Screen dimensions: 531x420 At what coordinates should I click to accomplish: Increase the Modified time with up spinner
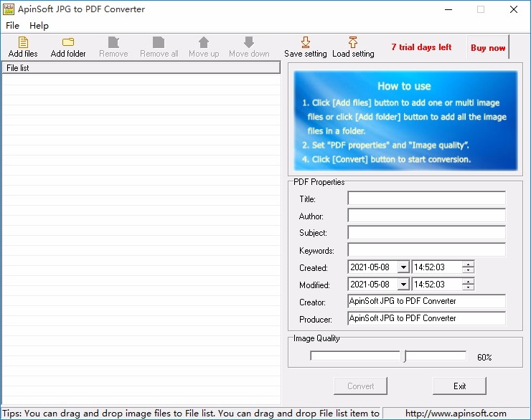pyautogui.click(x=468, y=282)
